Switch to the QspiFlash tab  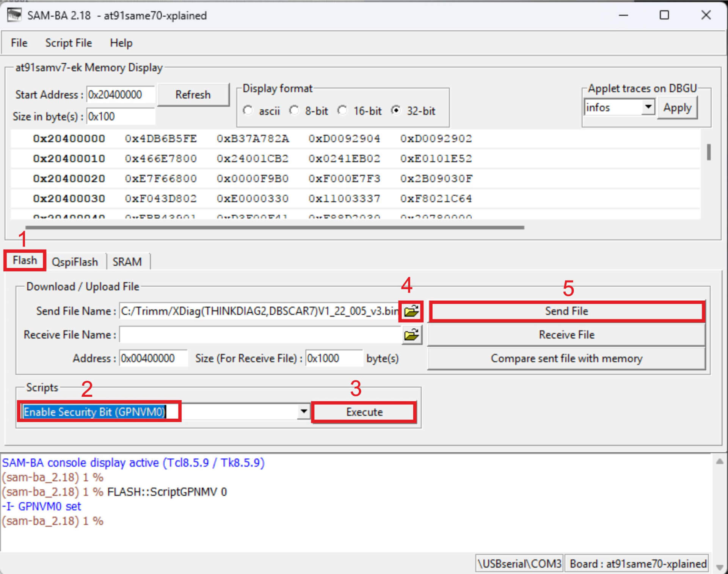point(75,262)
